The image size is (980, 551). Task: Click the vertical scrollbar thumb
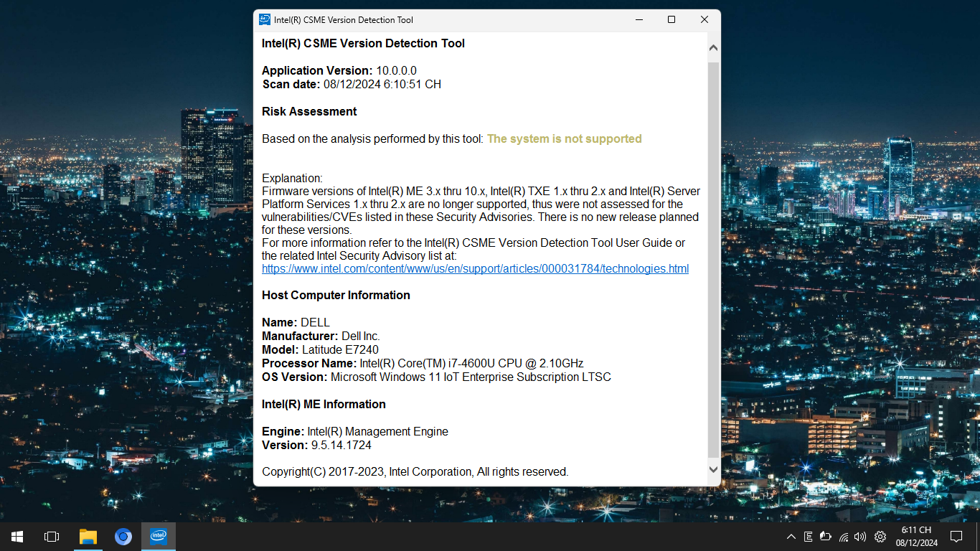pyautogui.click(x=713, y=258)
